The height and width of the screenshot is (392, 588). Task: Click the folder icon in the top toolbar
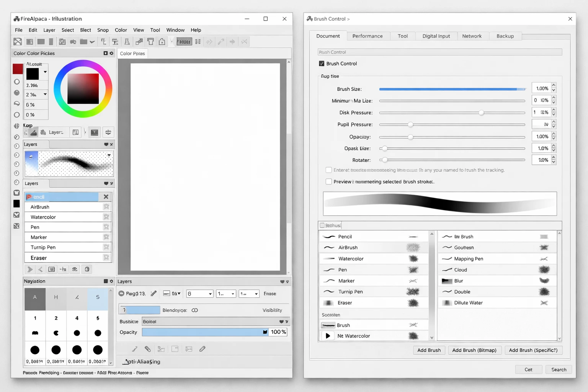click(83, 42)
